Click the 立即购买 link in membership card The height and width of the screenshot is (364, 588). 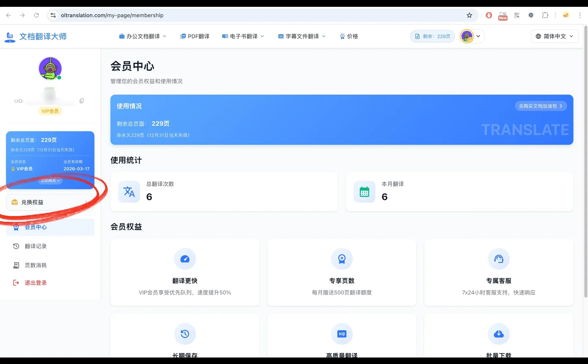click(50, 181)
